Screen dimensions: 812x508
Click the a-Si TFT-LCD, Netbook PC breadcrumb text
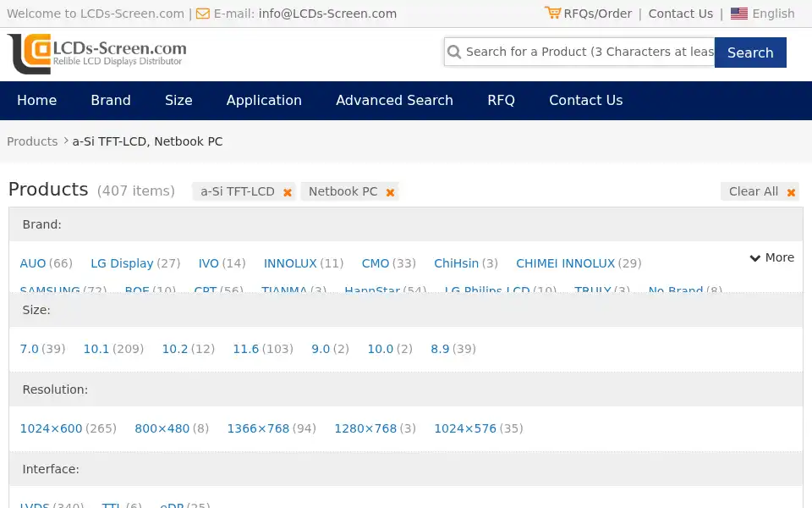[x=147, y=141]
